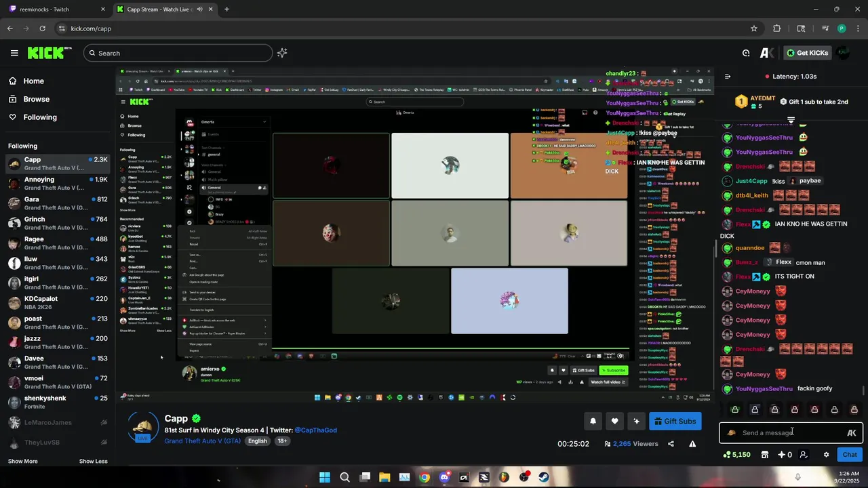The image size is (868, 488).
Task: Click the sparkle button beside Gift Subs
Action: point(636,421)
